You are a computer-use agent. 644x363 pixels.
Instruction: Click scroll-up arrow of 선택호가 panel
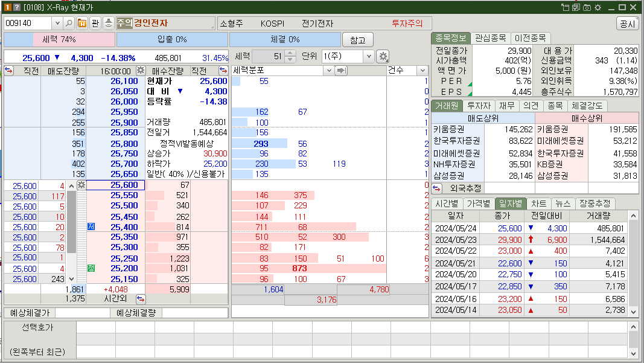tap(633, 327)
